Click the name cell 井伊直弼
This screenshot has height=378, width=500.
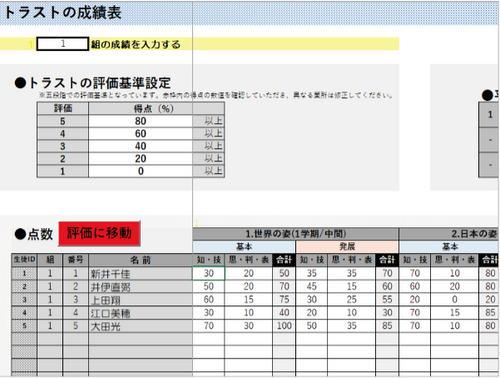140,287
